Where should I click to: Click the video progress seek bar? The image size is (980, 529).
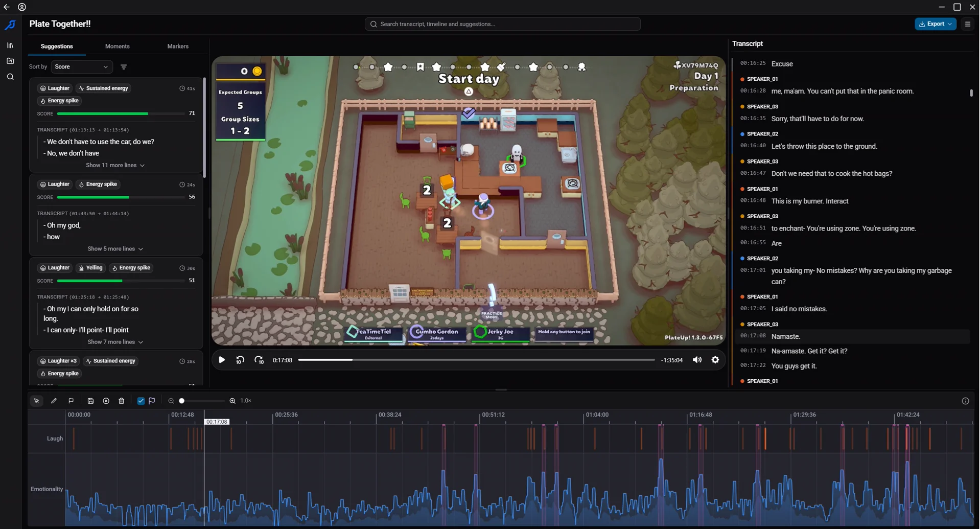[x=476, y=360]
